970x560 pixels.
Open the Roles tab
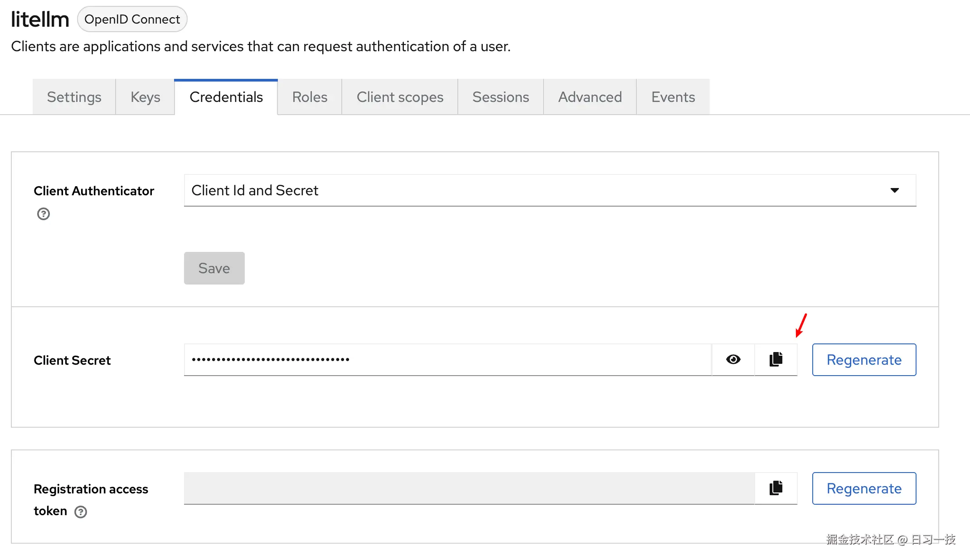pyautogui.click(x=310, y=97)
